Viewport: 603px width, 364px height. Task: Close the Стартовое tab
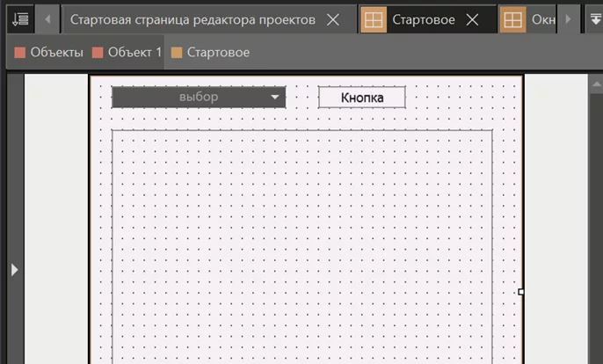[x=472, y=19]
